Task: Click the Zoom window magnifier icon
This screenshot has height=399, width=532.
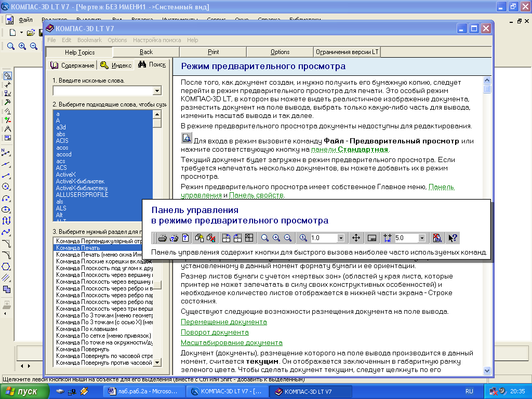Action: click(x=11, y=46)
